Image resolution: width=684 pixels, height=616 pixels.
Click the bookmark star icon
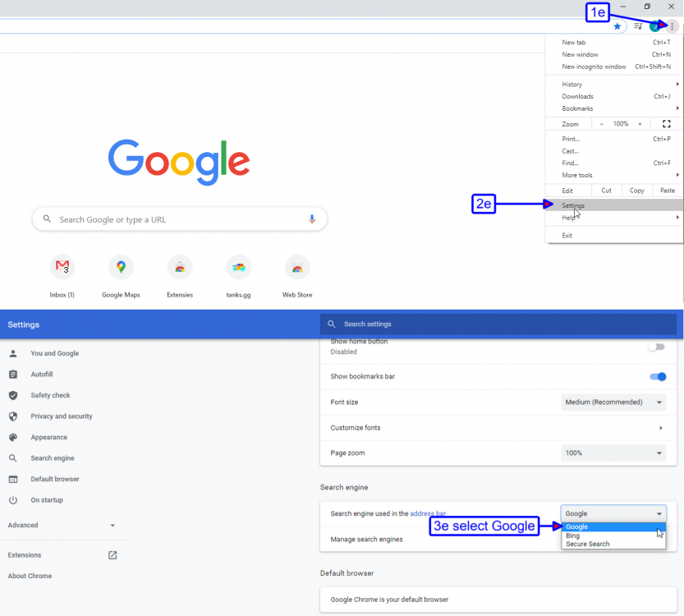(617, 26)
